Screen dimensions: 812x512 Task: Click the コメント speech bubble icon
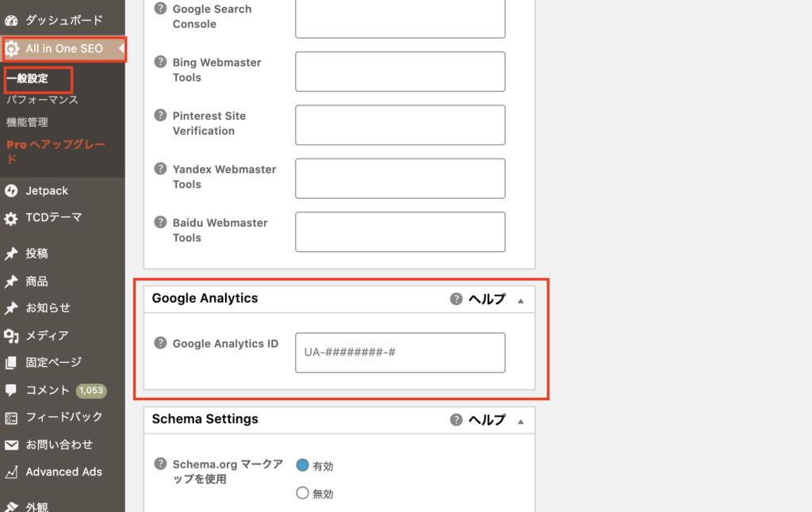pos(11,391)
